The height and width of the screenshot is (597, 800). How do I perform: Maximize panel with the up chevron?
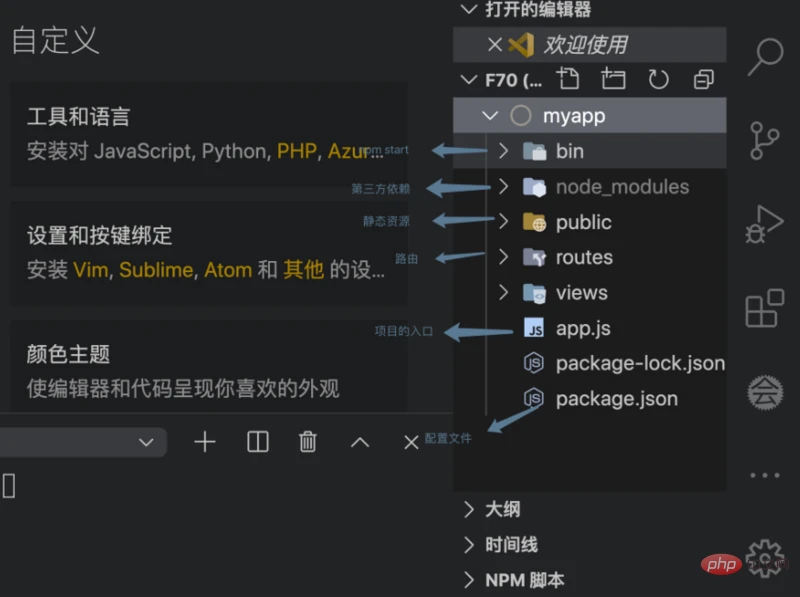click(360, 442)
